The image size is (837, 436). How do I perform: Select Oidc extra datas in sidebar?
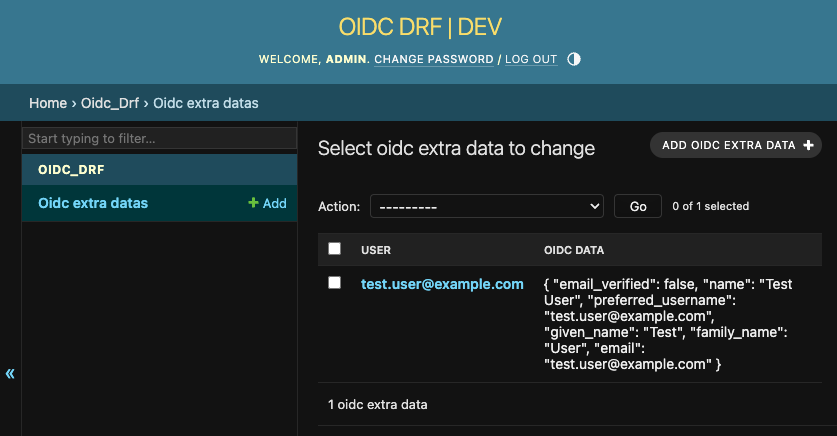[93, 203]
